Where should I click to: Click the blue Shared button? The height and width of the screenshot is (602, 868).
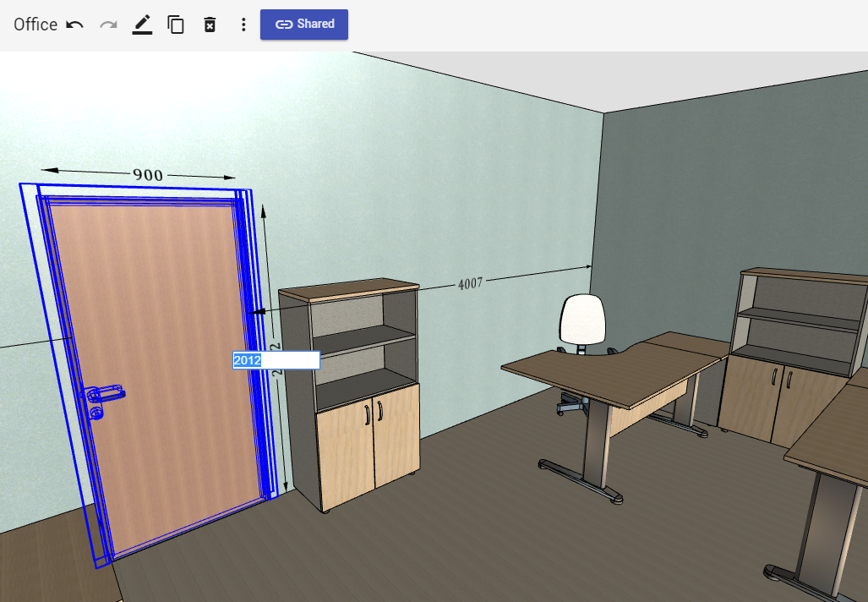pos(304,25)
